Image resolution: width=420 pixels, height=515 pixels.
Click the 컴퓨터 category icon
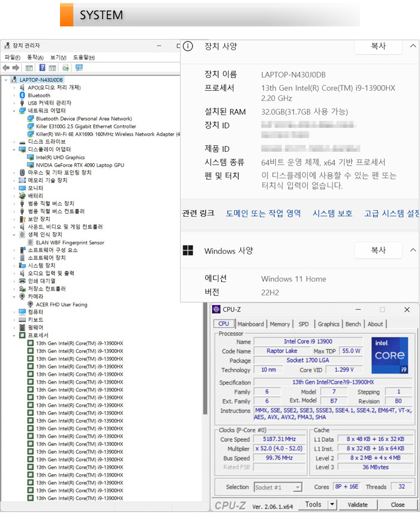22,312
